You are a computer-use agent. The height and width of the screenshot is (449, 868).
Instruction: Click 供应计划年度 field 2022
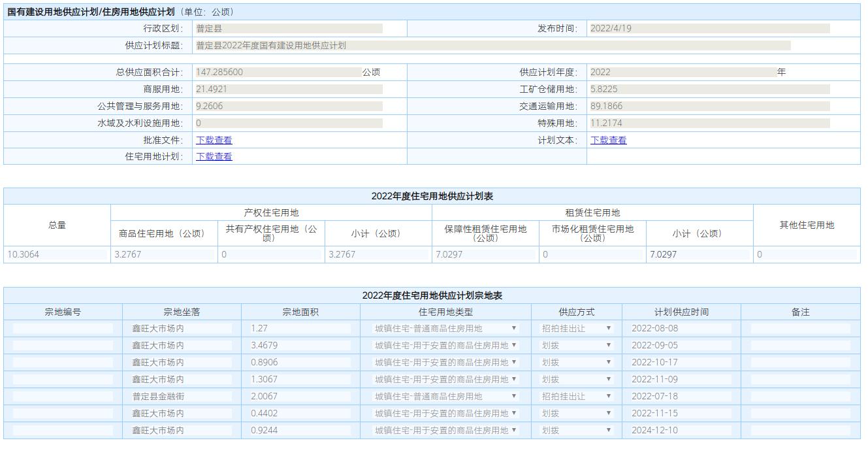(683, 72)
